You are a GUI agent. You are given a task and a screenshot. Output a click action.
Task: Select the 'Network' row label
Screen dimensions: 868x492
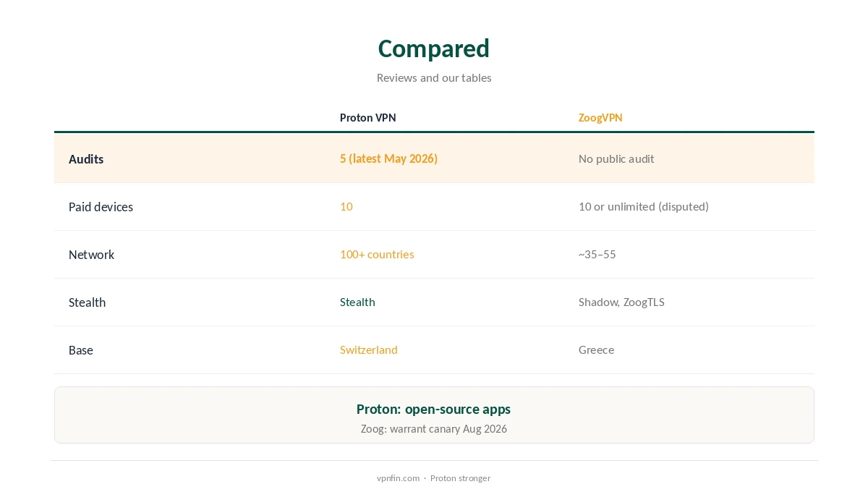coord(91,255)
